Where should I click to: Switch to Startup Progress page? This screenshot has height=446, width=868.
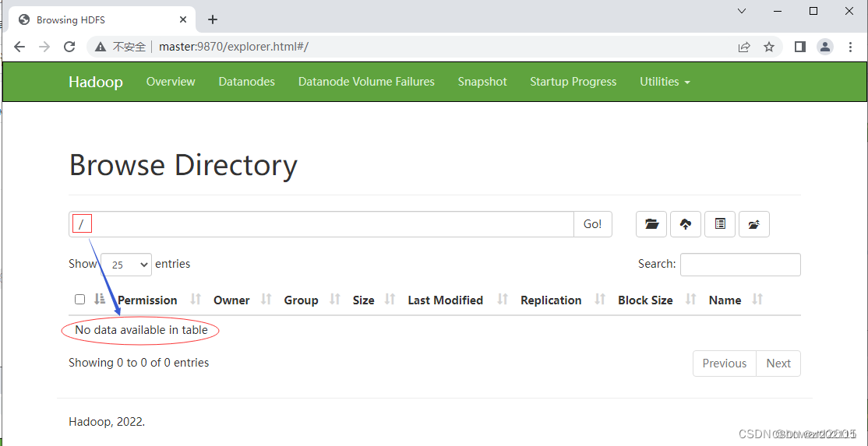(x=573, y=82)
